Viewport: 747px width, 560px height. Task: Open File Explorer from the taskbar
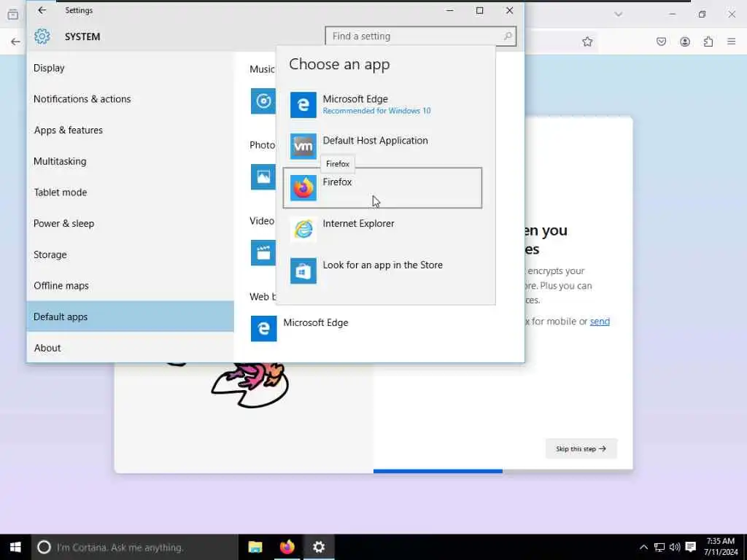255,547
